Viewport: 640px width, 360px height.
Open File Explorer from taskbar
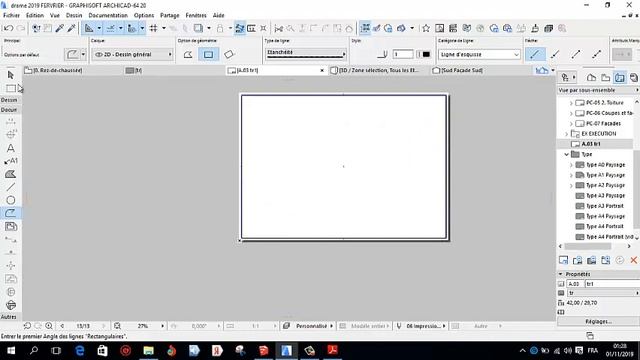coord(148,351)
